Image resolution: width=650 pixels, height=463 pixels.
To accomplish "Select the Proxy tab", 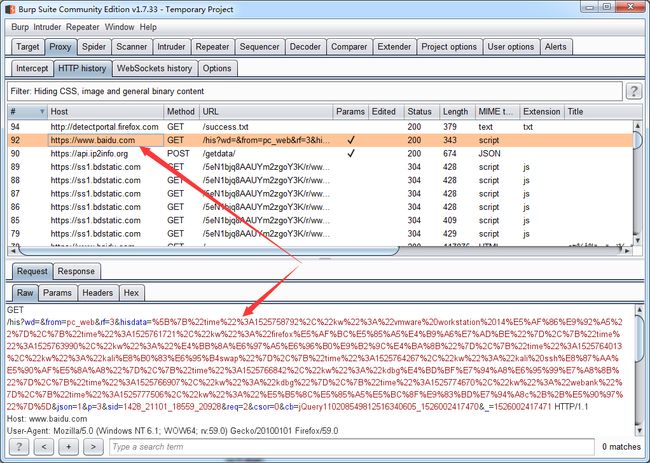I will (61, 47).
